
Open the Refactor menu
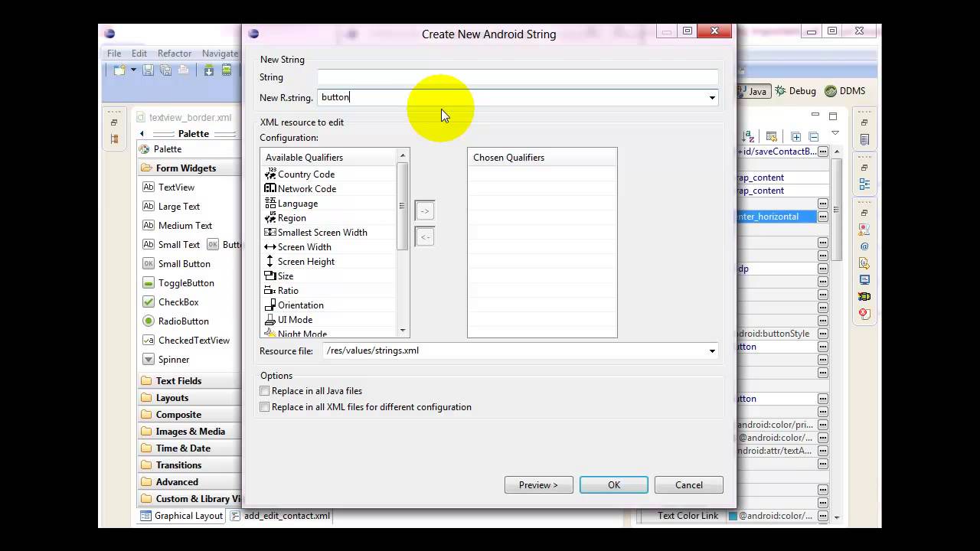(175, 54)
